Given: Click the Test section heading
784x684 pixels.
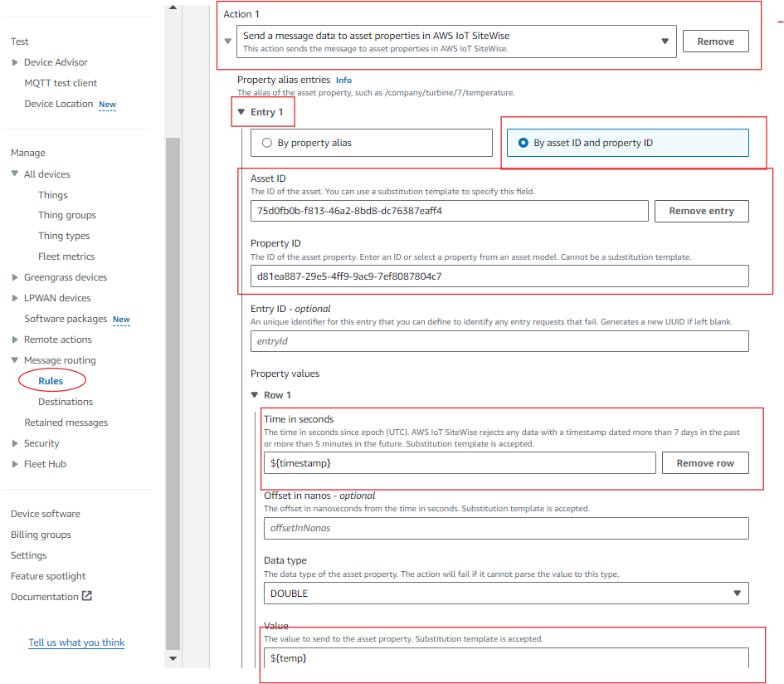Looking at the screenshot, I should [x=20, y=42].
